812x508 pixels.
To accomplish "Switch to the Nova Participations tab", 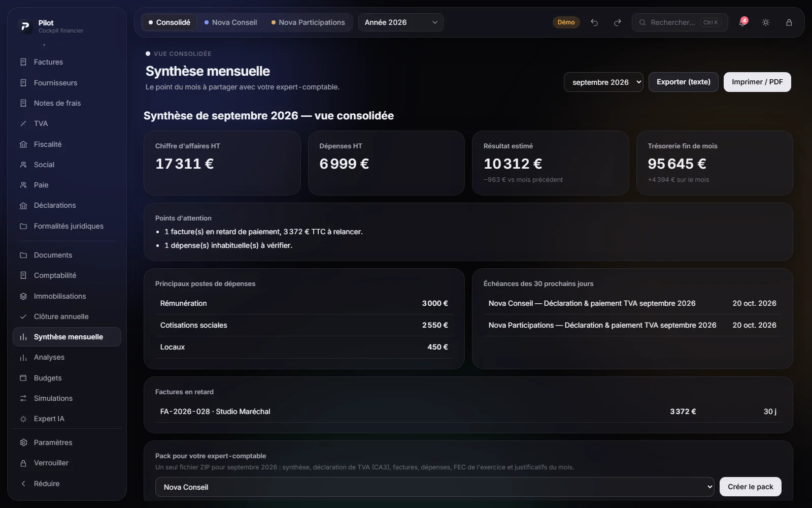I will coord(308,22).
